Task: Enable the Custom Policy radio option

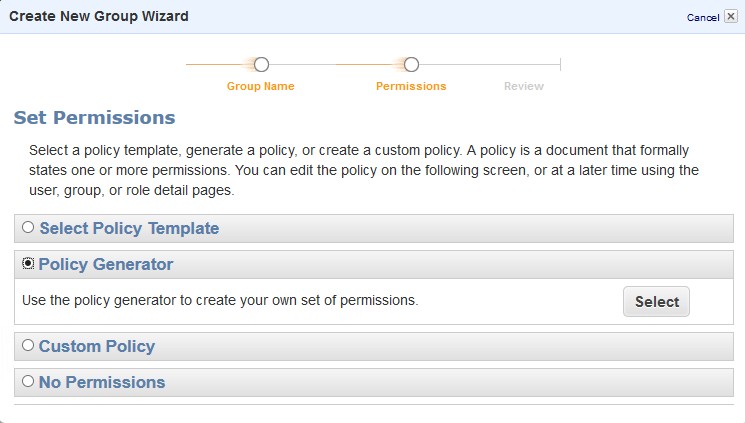Action: (28, 346)
